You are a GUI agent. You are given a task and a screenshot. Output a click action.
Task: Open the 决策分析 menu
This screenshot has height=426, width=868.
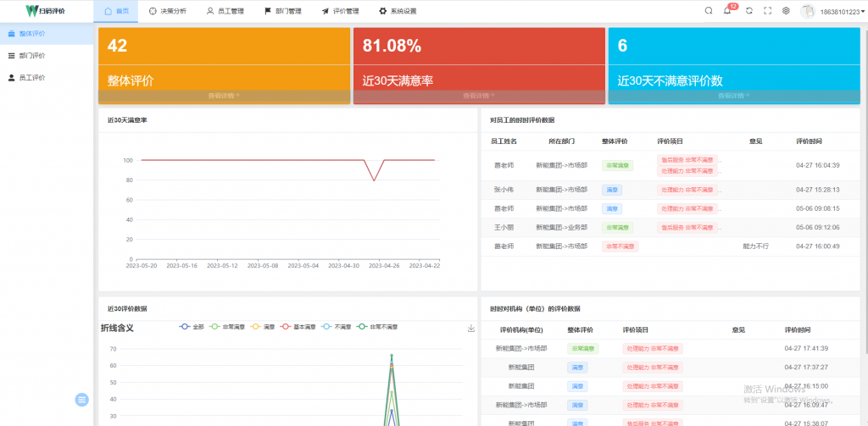[167, 11]
